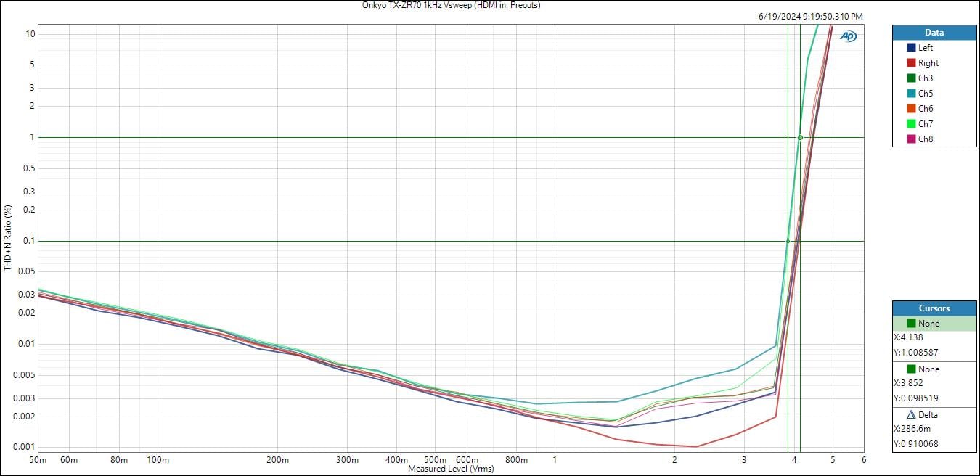Grab the cursor marker on the 1% line
This screenshot has height=476, width=980.
(x=800, y=137)
